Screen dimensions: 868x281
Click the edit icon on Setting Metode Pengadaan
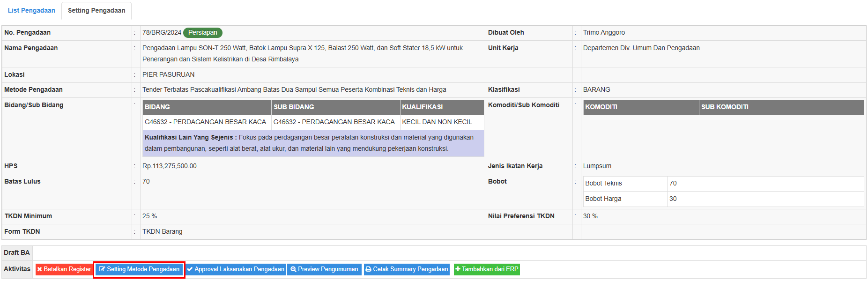102,269
